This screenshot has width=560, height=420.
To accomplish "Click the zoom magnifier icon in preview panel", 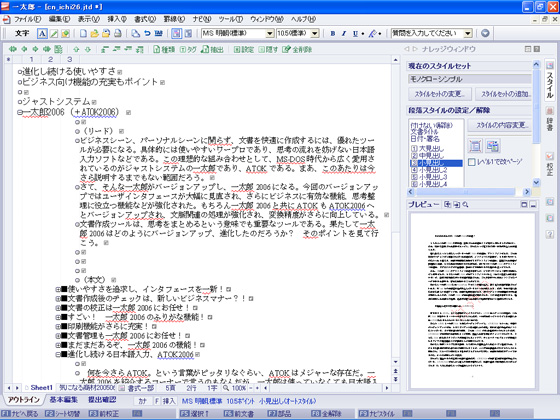I will point(465,205).
